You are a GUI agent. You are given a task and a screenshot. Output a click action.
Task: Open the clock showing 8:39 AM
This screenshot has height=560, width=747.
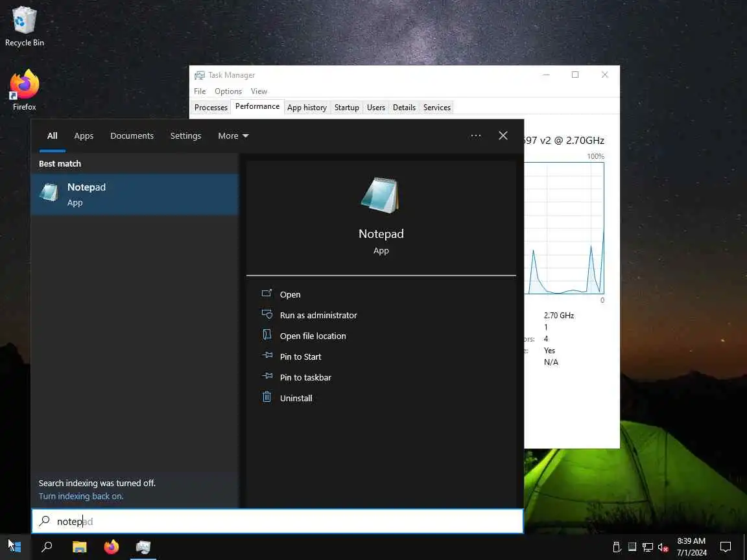coord(691,546)
